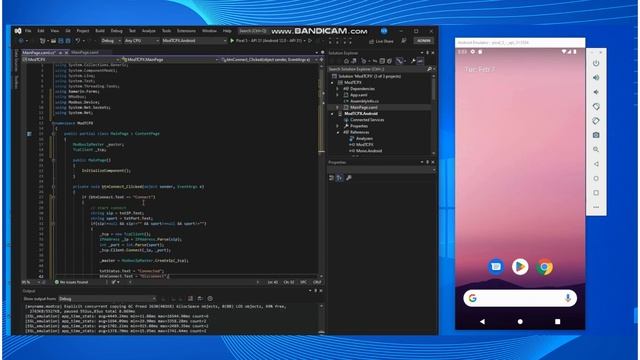Viewport: 640px width, 360px height.
Task: Click the Live Share button
Action: point(381,41)
